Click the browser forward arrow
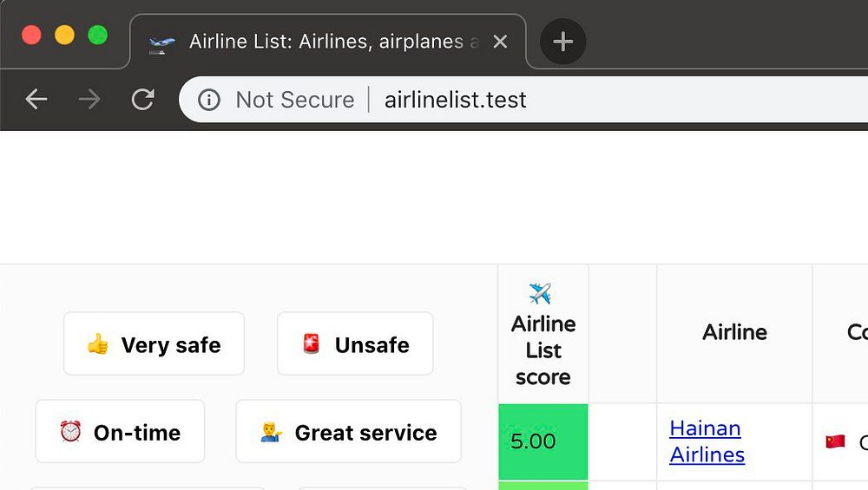The image size is (868, 490). pyautogui.click(x=89, y=100)
